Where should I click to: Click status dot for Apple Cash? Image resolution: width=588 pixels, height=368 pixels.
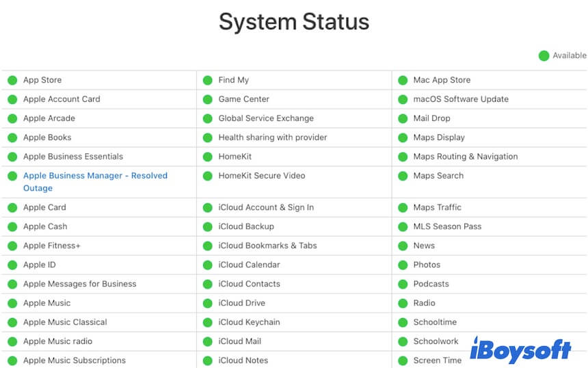point(12,227)
